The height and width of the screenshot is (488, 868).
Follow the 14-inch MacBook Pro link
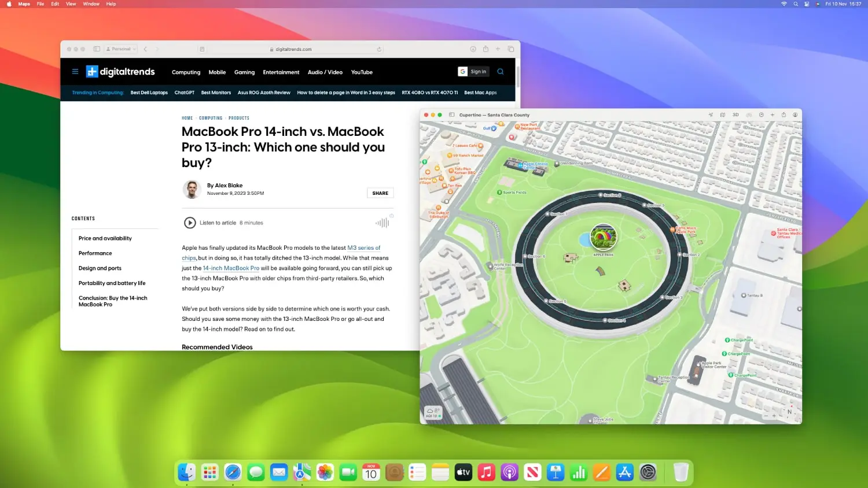click(x=231, y=268)
